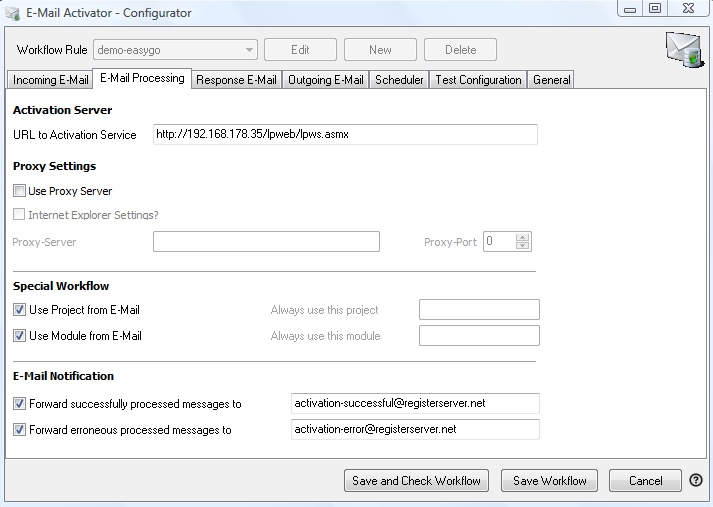
Task: Cancel the configuration dialog
Action: click(645, 481)
